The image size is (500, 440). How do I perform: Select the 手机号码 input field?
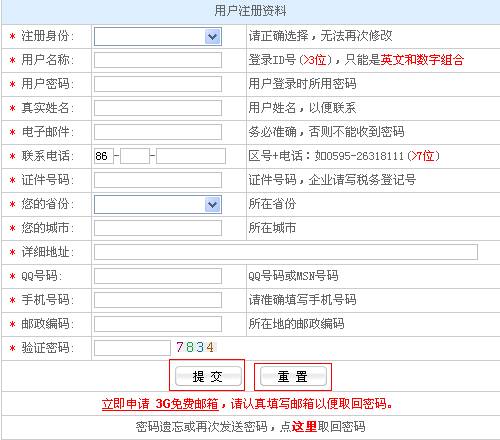pos(158,300)
